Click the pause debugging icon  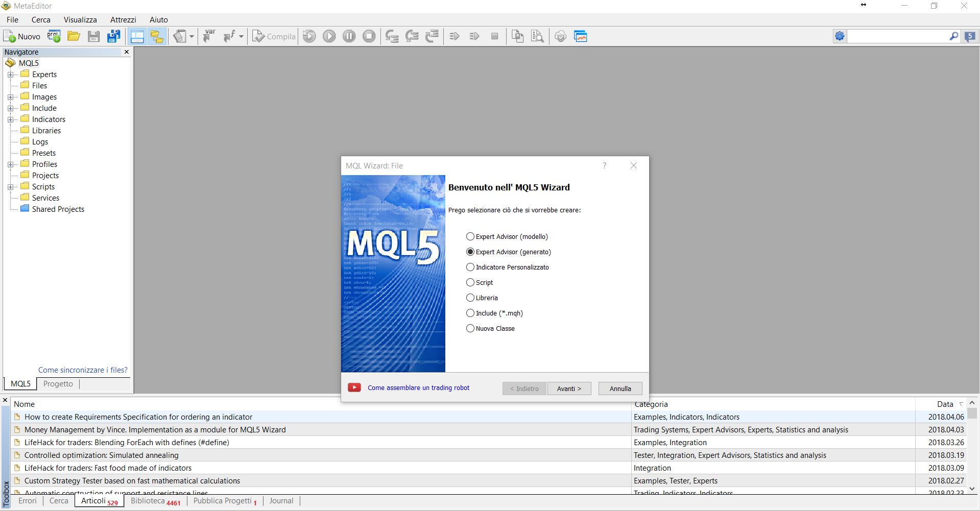(x=349, y=36)
